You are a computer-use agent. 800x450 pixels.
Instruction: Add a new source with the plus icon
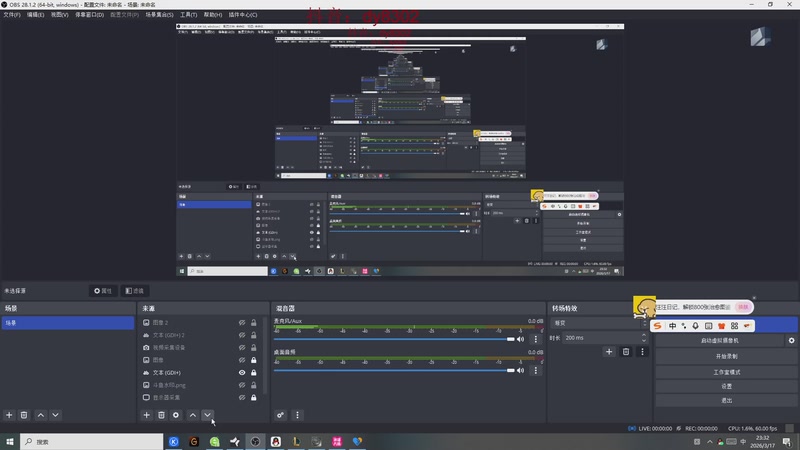pos(146,415)
